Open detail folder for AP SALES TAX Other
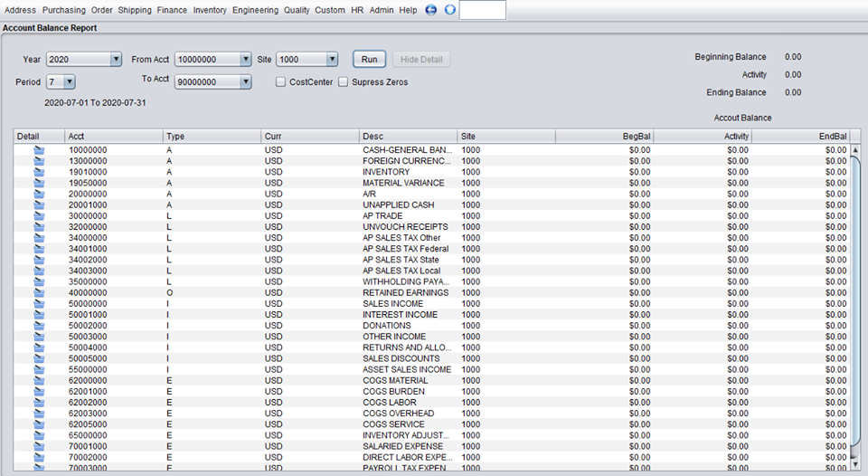868x476 pixels. (39, 238)
